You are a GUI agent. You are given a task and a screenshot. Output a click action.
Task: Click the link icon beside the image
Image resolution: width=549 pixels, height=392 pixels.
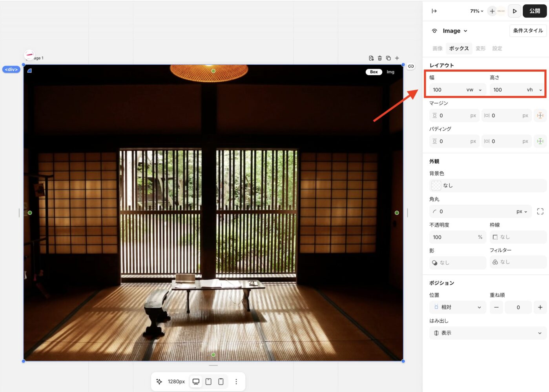(411, 66)
